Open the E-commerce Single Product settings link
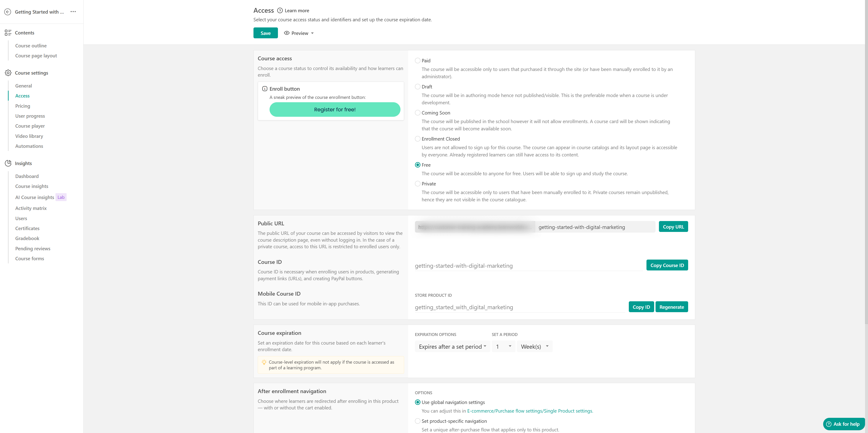The image size is (868, 433). point(530,411)
